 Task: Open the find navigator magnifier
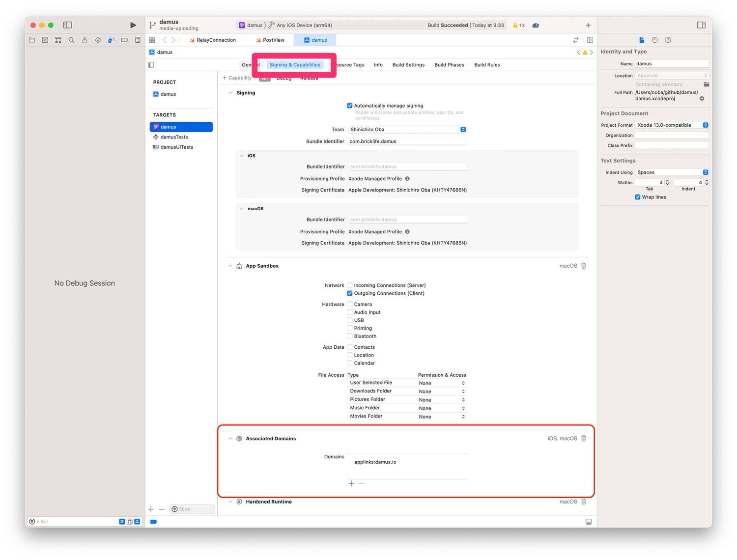72,40
